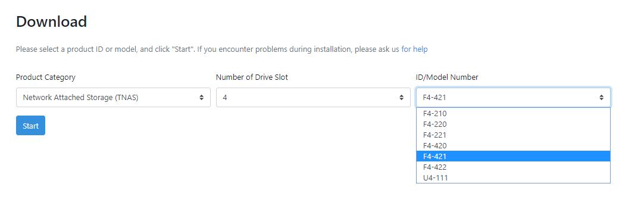Select U4-111 from the model list
This screenshot has height=221, width=644.
click(514, 178)
